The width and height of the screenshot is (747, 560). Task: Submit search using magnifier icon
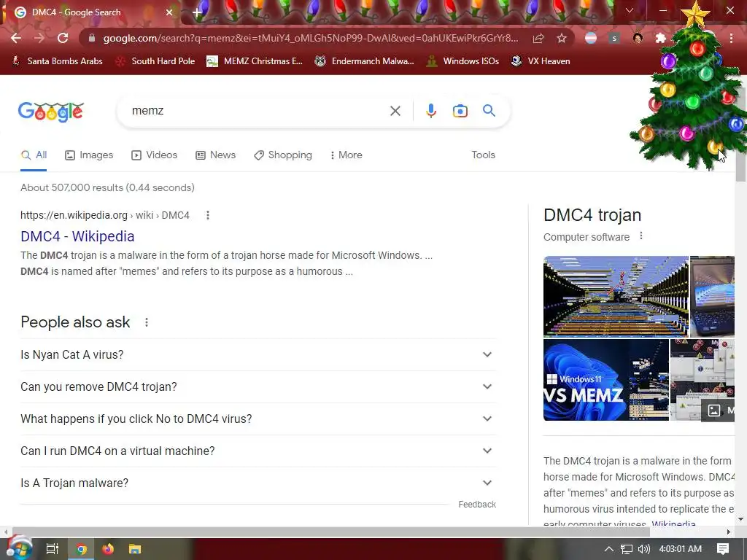[x=489, y=111]
